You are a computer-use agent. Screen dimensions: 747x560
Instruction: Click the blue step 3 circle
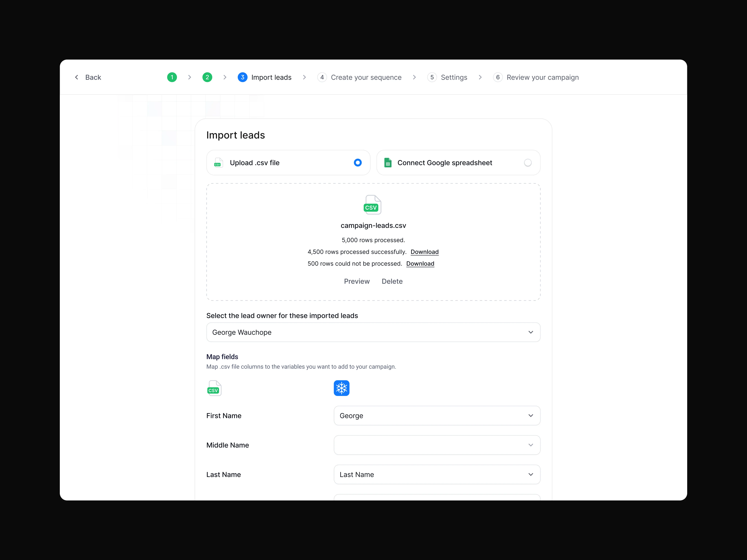click(243, 77)
